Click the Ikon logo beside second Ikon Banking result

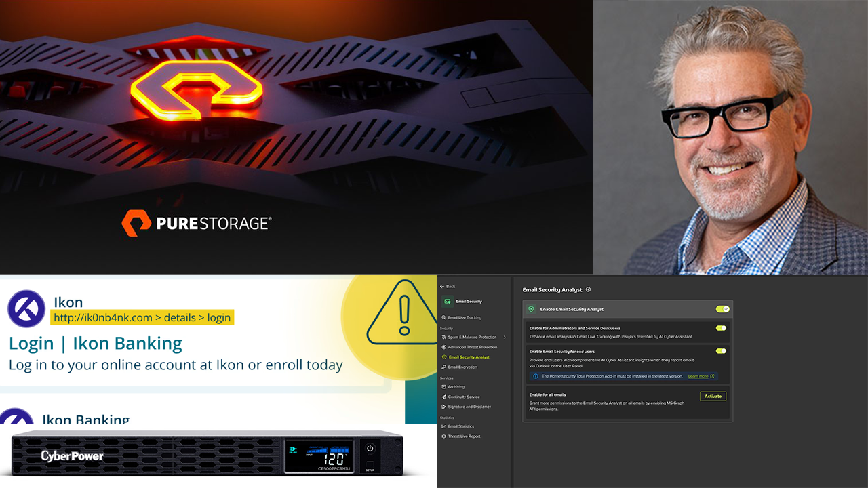click(16, 417)
